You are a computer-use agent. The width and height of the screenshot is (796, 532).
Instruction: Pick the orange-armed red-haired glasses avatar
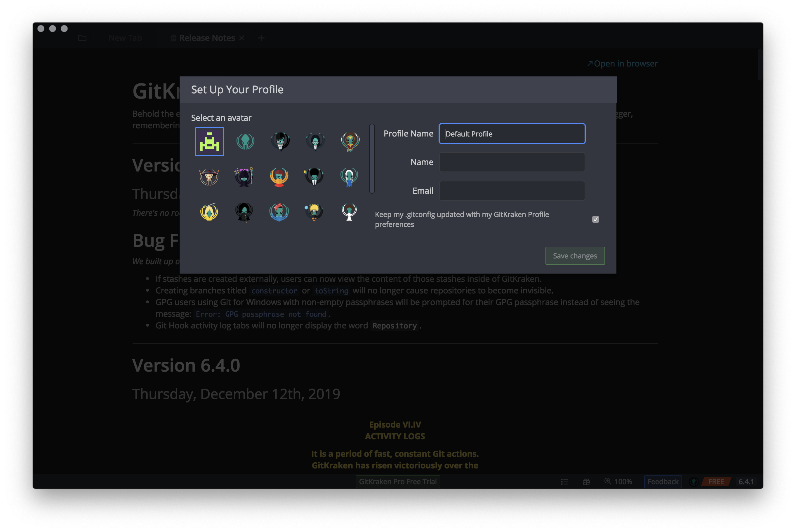point(279,177)
